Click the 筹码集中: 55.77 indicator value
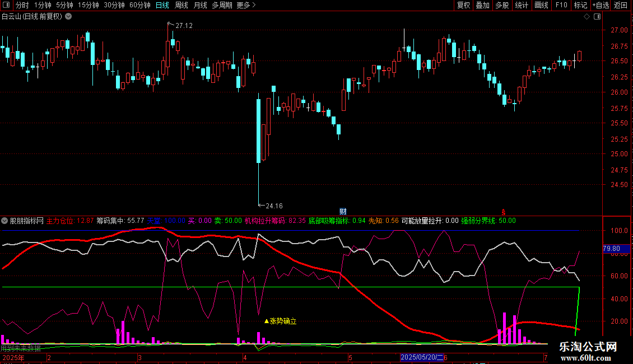The width and height of the screenshot is (633, 364). (120, 221)
